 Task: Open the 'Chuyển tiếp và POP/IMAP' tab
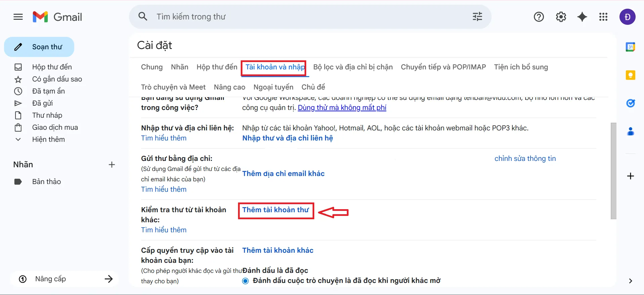tap(443, 67)
